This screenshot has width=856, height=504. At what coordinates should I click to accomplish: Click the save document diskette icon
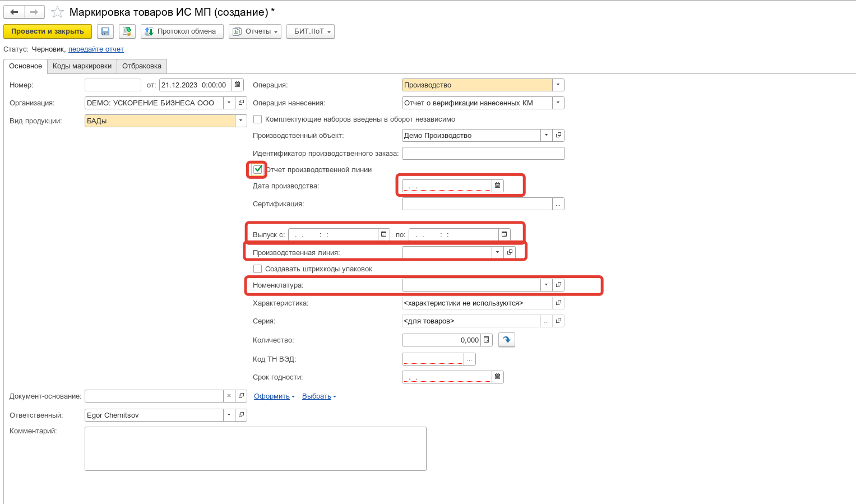click(x=105, y=31)
